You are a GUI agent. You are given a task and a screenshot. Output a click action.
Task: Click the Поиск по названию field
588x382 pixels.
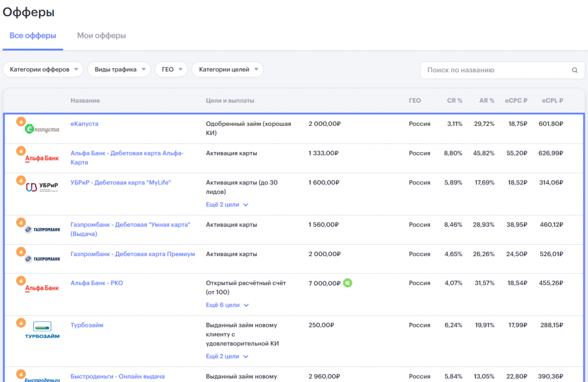[502, 70]
